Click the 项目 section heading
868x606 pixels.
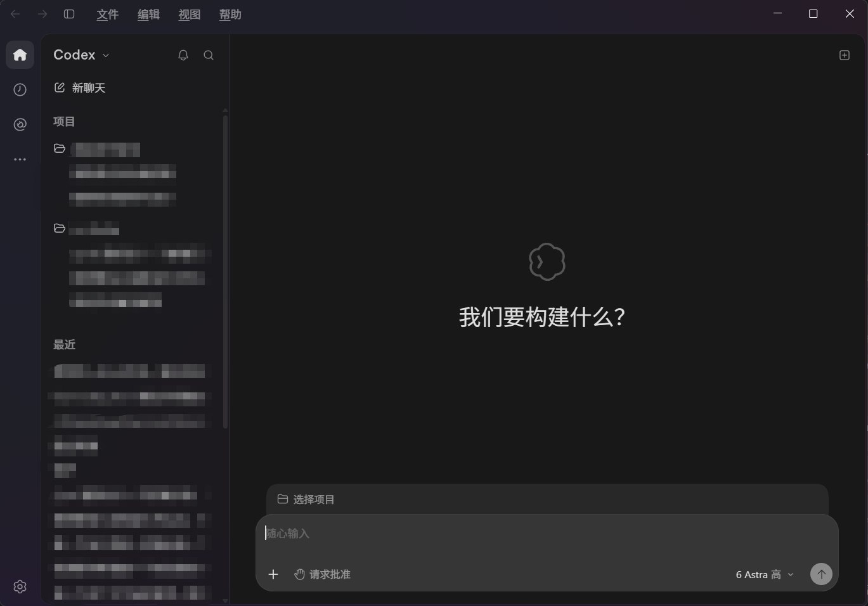pos(64,121)
